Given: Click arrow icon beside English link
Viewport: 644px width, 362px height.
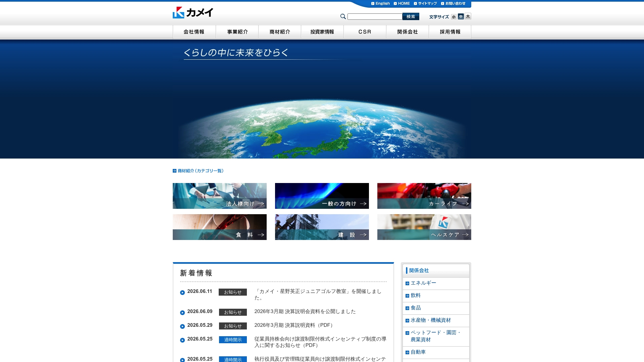Looking at the screenshot, I should [x=373, y=4].
